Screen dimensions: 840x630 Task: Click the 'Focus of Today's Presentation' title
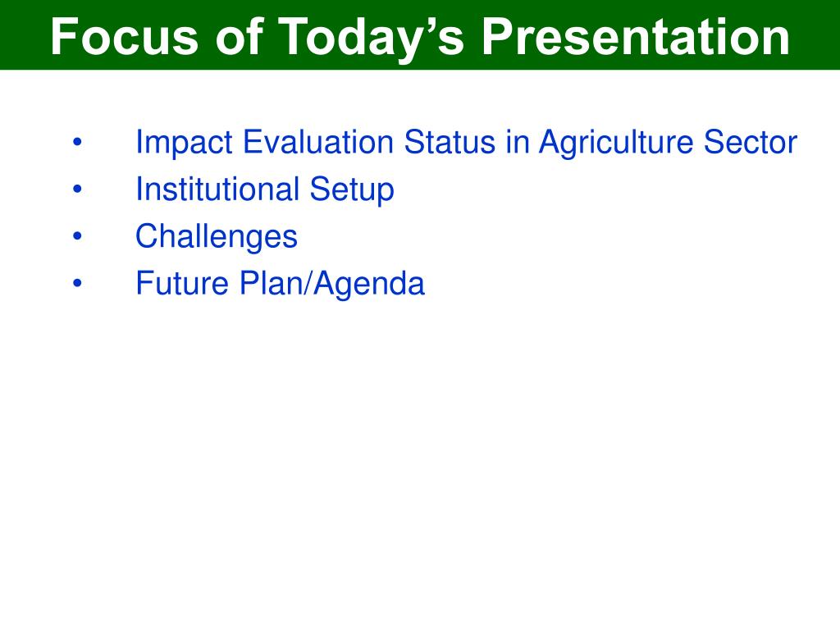click(420, 37)
